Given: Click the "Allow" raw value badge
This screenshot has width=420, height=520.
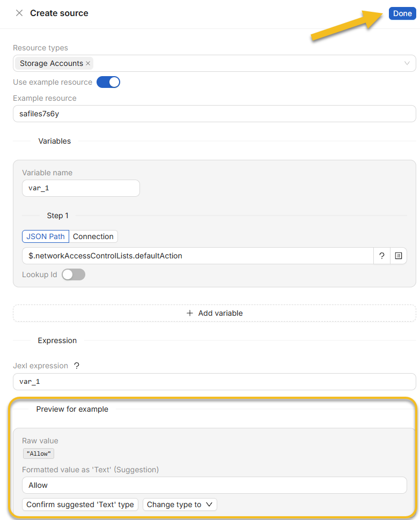Looking at the screenshot, I should click(39, 454).
